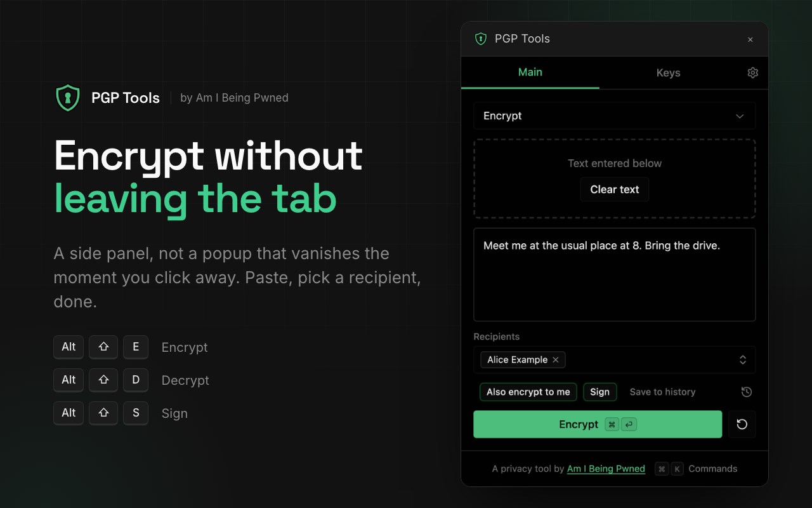
Task: Select the Main tab
Action: click(530, 72)
